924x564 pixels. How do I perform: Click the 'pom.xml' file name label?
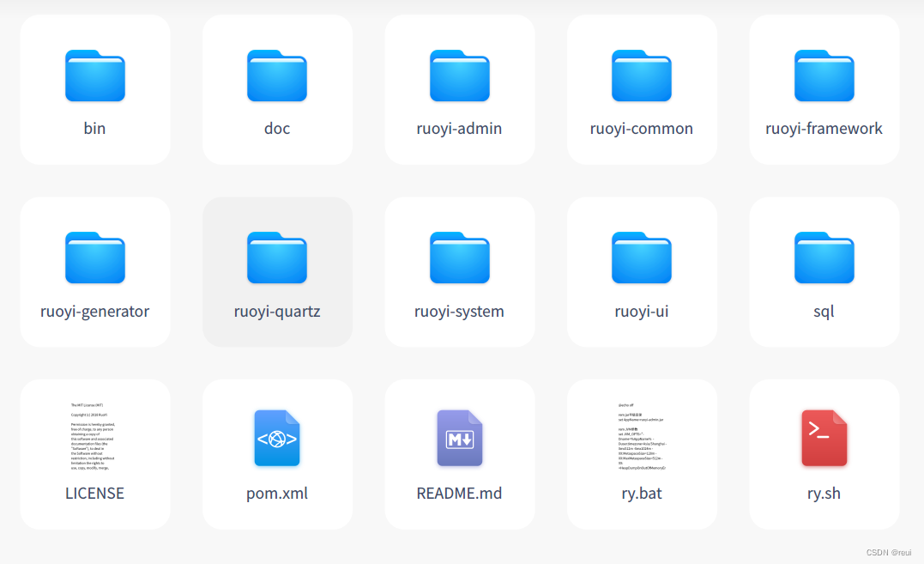(277, 494)
